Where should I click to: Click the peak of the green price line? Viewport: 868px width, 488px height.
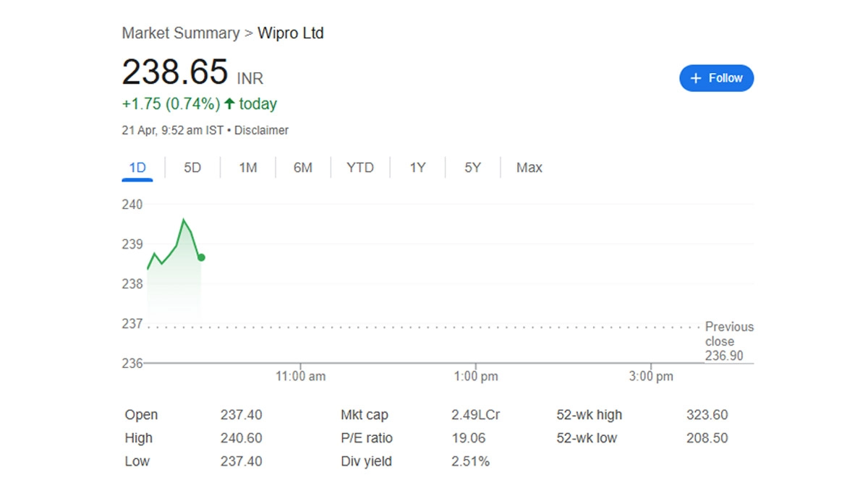coord(184,220)
